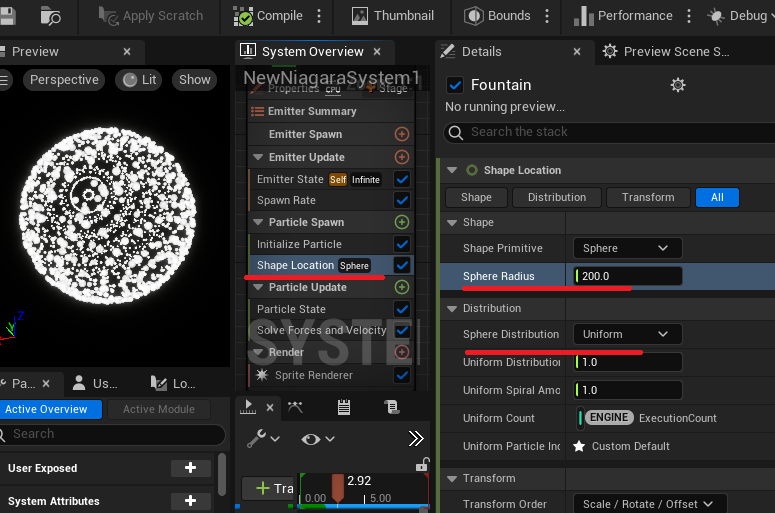Toggle the Bounds display
775x513 pixels.
tap(497, 16)
